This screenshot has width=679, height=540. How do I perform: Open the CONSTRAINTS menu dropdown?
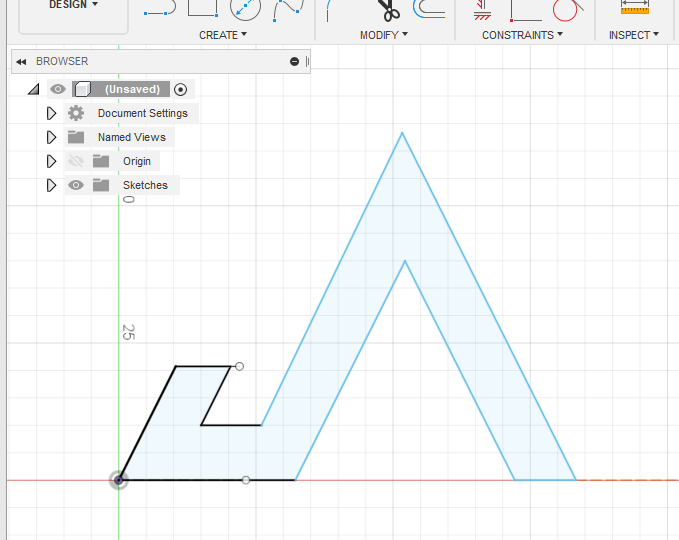coord(522,35)
